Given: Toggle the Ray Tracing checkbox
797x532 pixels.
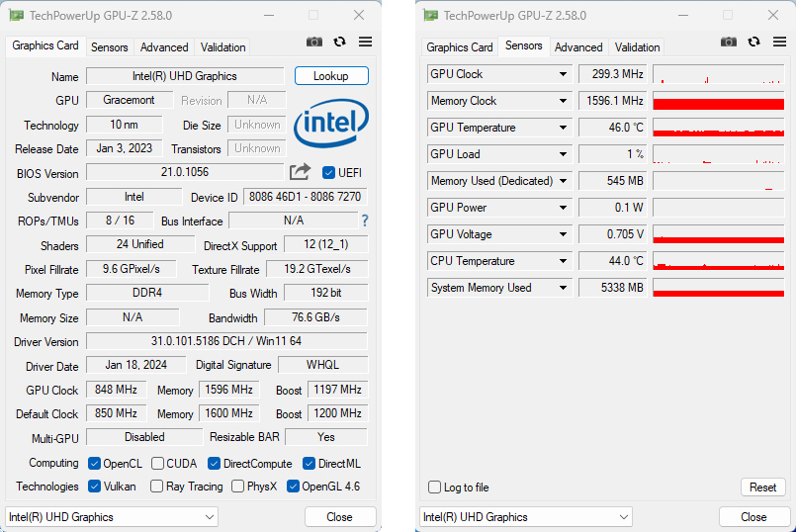Looking at the screenshot, I should (x=156, y=487).
